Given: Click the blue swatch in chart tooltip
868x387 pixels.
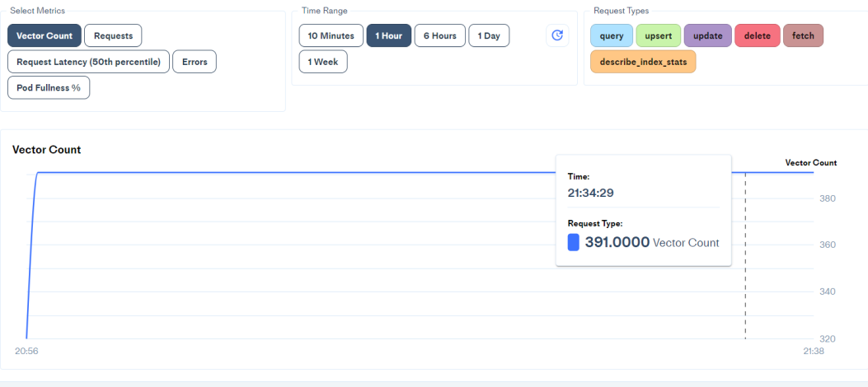Looking at the screenshot, I should (x=574, y=242).
